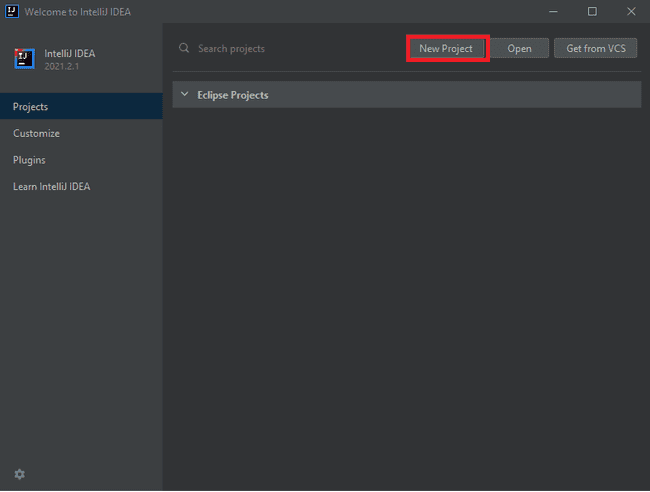Screen dimensions: 650x492
Task: Open an existing project with Open button
Action: [519, 48]
